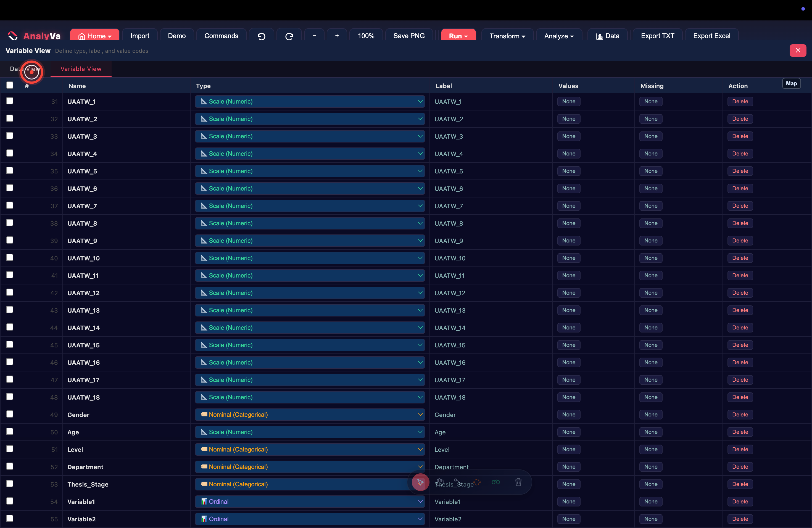Open the Ordinal type dropdown for Variable1

click(310, 501)
